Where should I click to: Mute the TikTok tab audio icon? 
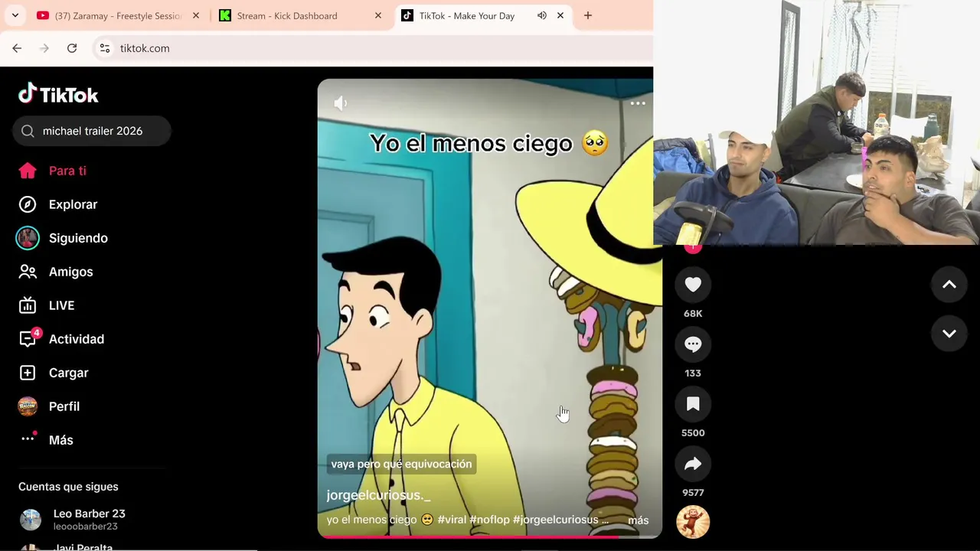542,15
